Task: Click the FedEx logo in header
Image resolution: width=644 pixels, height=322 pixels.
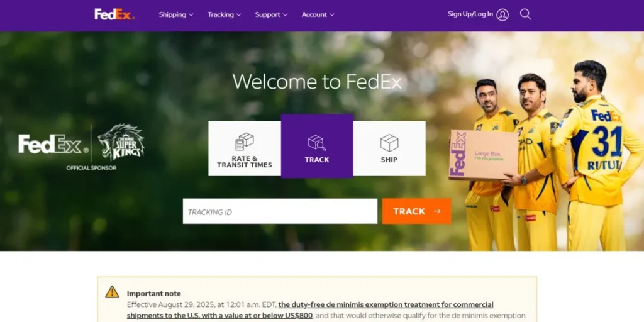Action: click(x=114, y=14)
